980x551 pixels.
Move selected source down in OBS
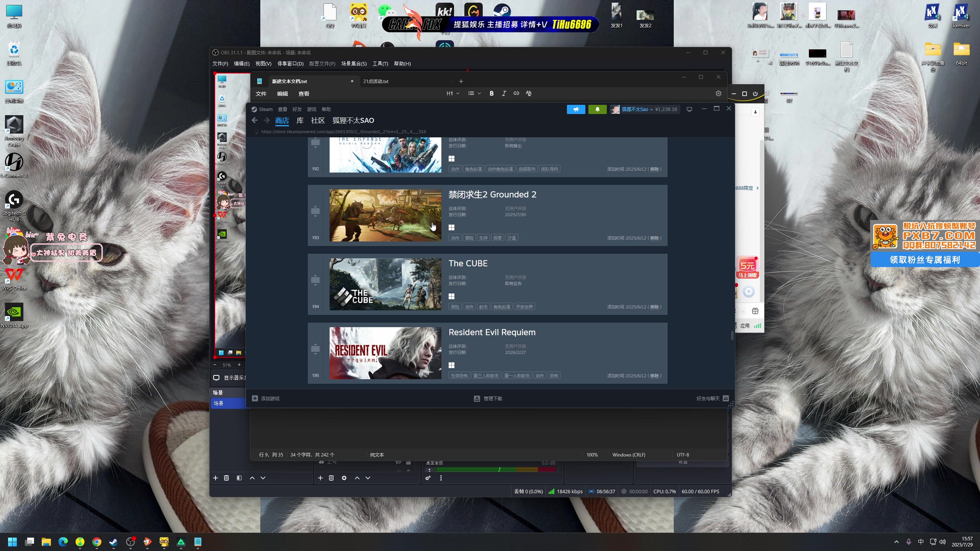[368, 478]
